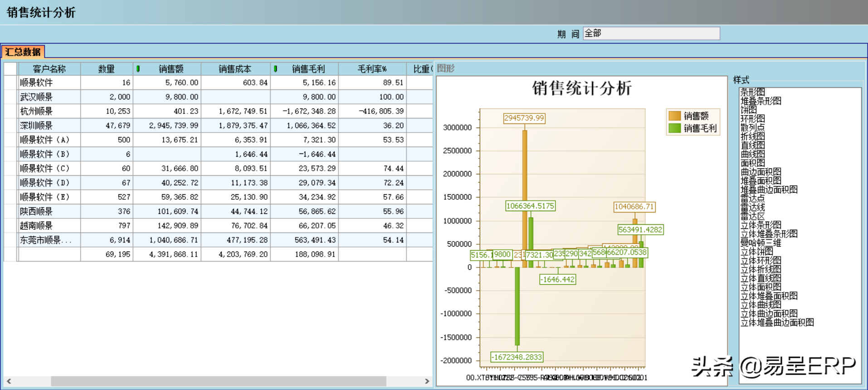This screenshot has width=868, height=390.
Task: Sort by 客户名称 column header
Action: [49, 69]
